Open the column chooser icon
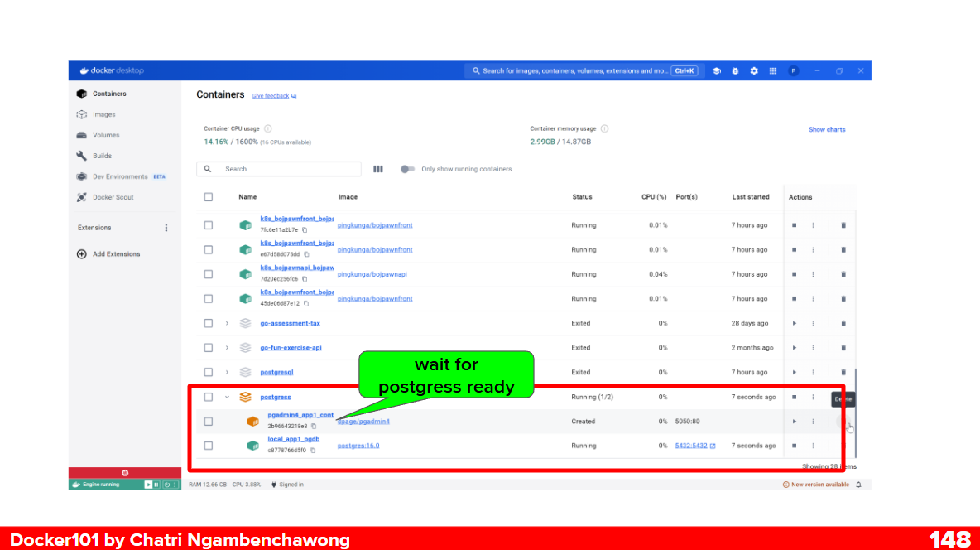Screen dimensions: 980x550 point(378,169)
